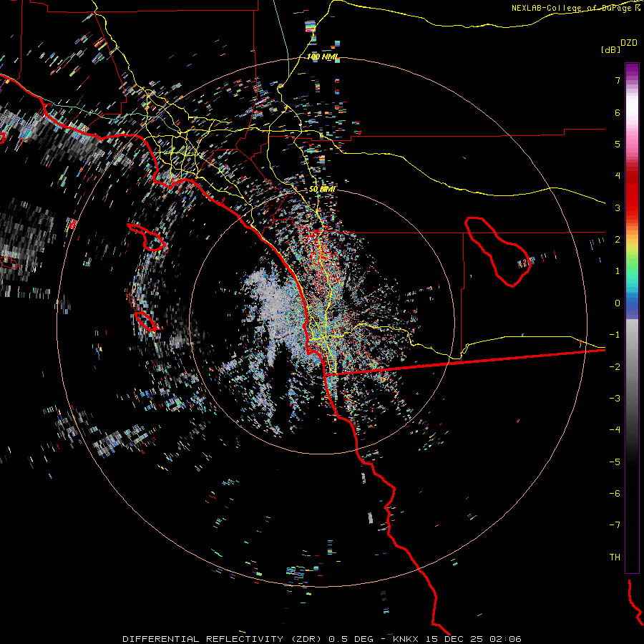This screenshot has width=644, height=644.
Task: Select the 5 value on the color scale
Action: pos(618,144)
